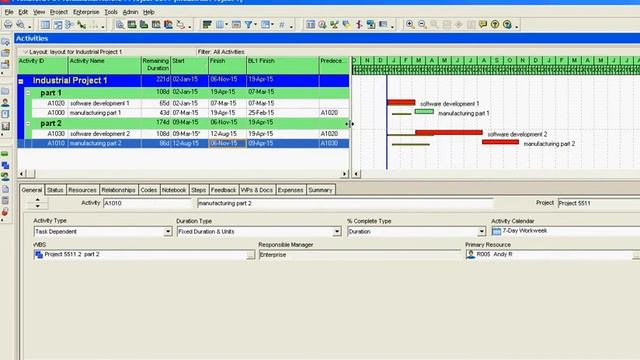
Task: Open the Bars formatting icon
Action: click(207, 25)
